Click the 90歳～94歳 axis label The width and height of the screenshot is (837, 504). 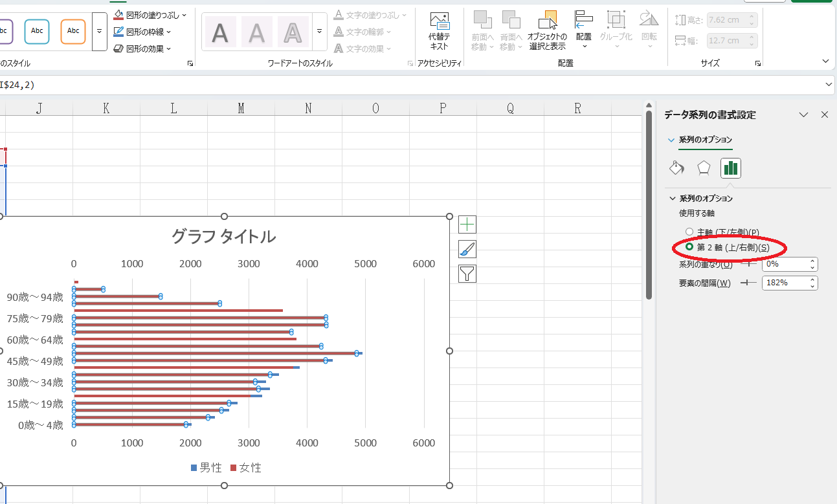pyautogui.click(x=35, y=297)
